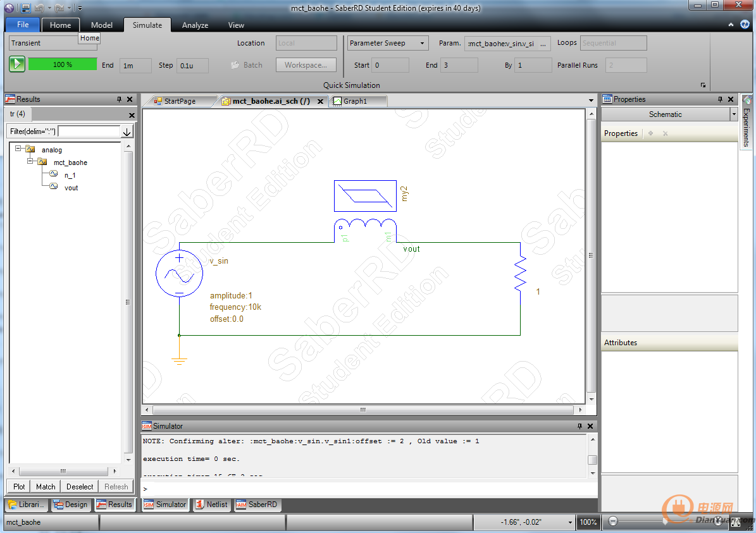
Task: Close the mct_baohe.ai_sch document tab
Action: click(320, 101)
